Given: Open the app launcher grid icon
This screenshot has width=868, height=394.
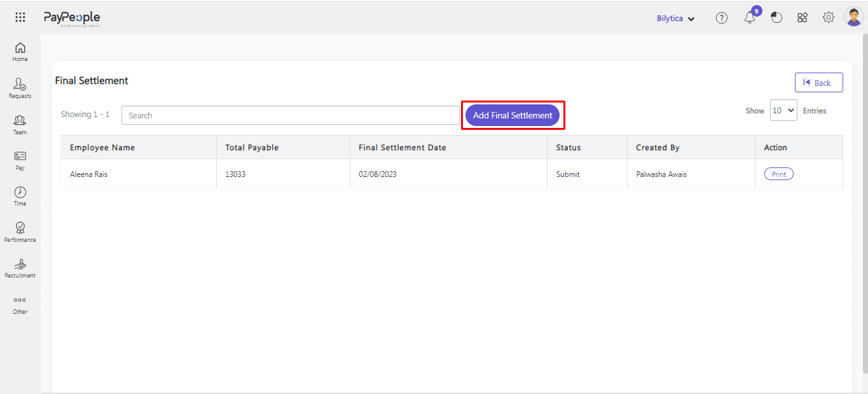Looking at the screenshot, I should click(20, 18).
